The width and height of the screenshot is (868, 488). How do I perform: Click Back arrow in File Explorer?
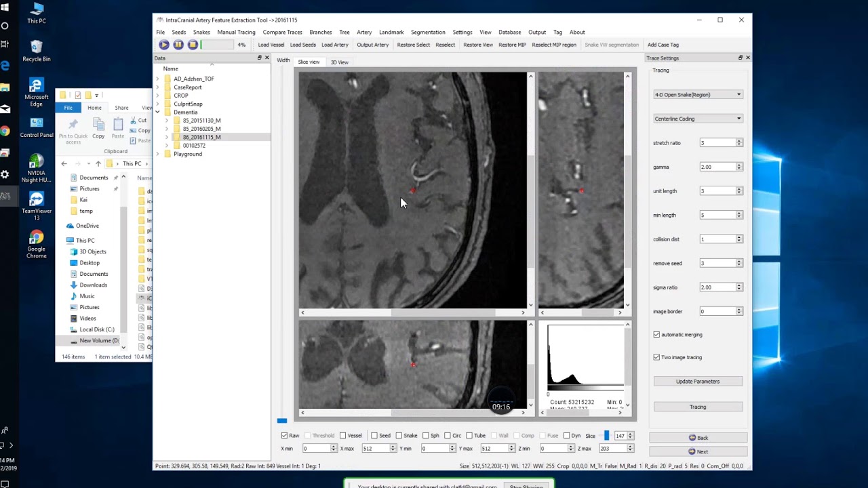(64, 163)
